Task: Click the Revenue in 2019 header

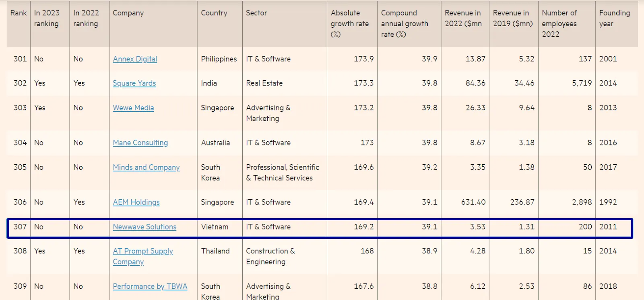Action: [x=512, y=18]
